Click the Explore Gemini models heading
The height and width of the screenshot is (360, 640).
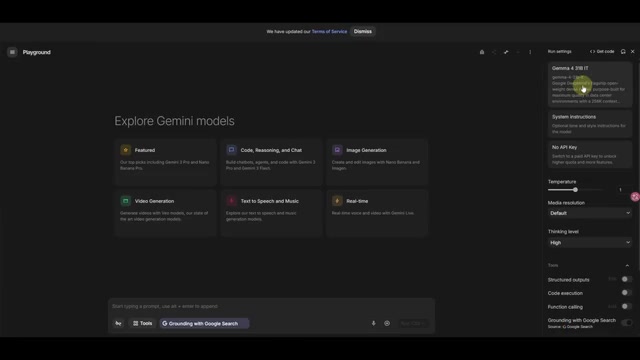[174, 121]
